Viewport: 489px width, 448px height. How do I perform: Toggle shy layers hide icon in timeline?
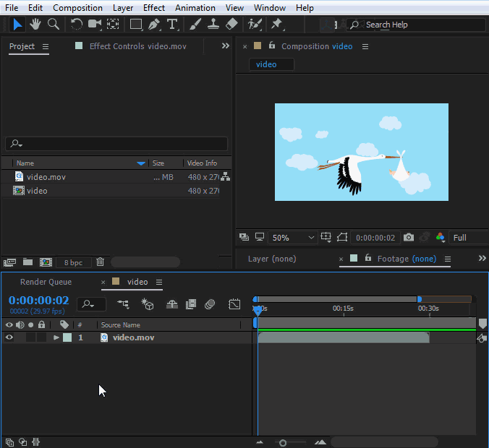pos(172,304)
